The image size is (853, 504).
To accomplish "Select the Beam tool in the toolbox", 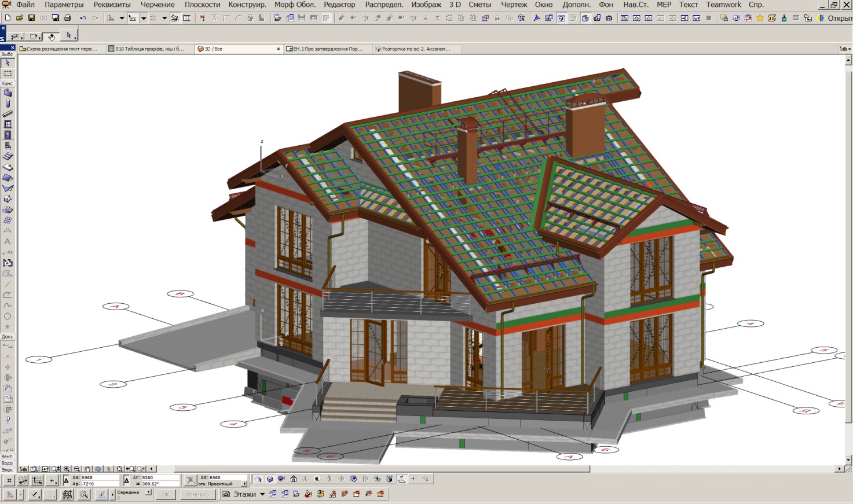I will coord(8,113).
